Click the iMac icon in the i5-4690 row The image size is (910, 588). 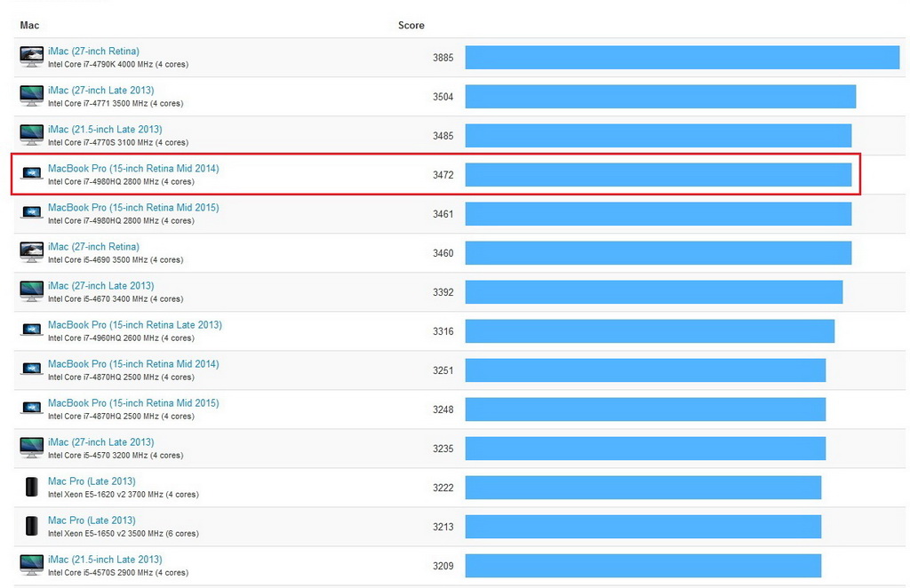[31, 253]
